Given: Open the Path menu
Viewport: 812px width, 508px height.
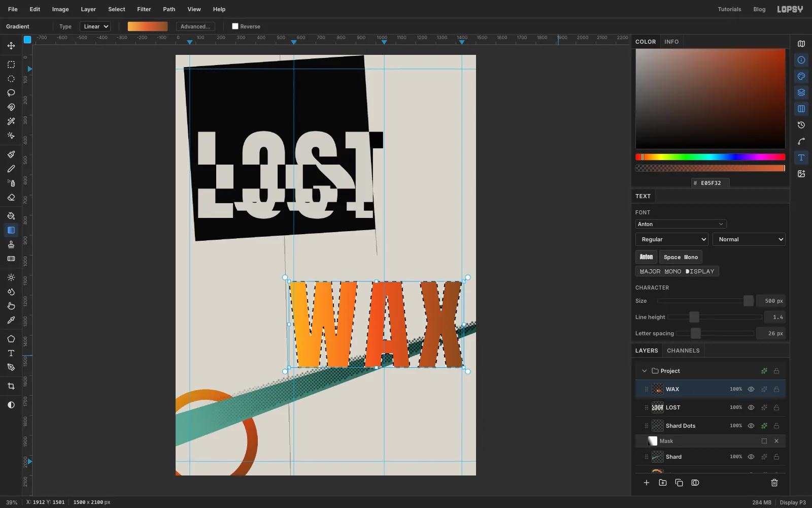Looking at the screenshot, I should (x=169, y=9).
